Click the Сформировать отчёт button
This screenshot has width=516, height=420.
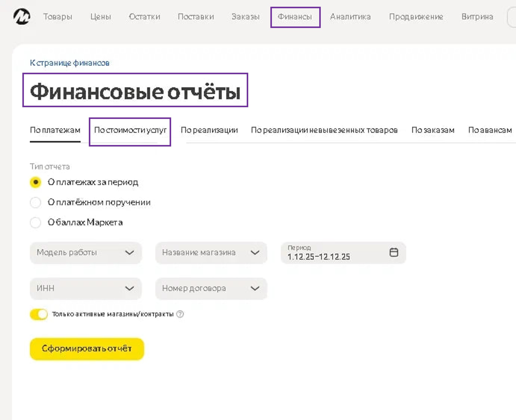coord(87,349)
